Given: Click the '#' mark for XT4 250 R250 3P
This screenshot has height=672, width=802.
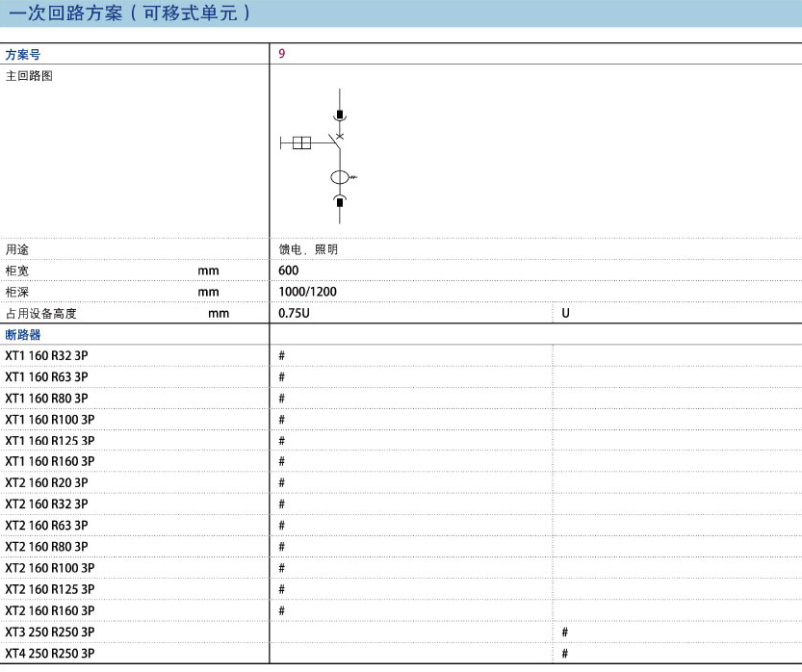Looking at the screenshot, I should [565, 654].
